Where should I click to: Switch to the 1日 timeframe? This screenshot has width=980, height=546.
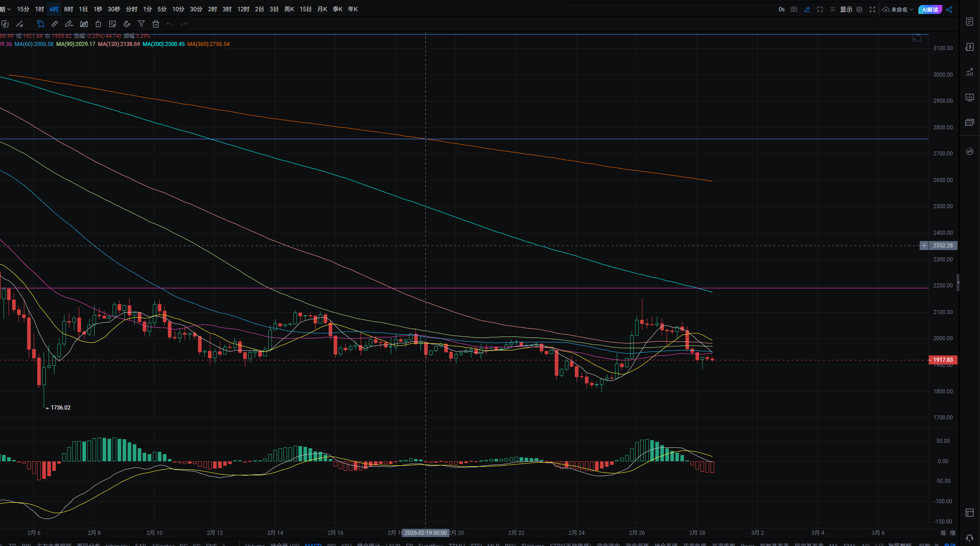tap(83, 9)
